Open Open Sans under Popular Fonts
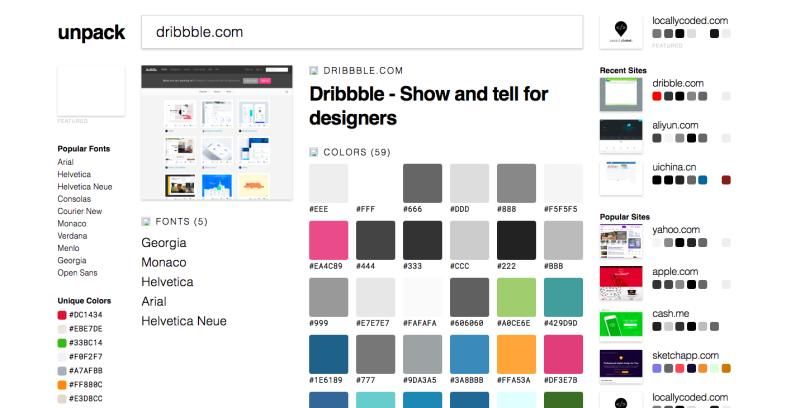The image size is (800, 408). point(78,273)
